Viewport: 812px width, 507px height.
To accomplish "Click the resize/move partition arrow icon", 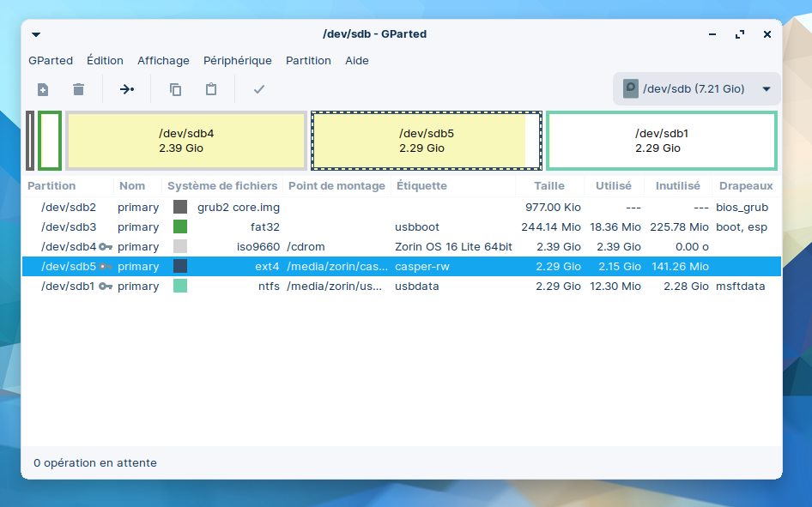I will tap(127, 89).
